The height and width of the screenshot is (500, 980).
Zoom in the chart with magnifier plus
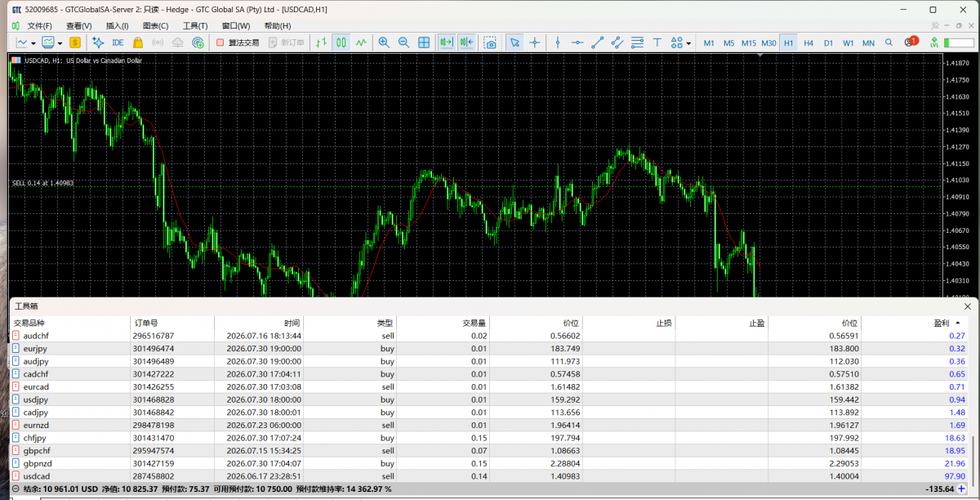[x=384, y=42]
